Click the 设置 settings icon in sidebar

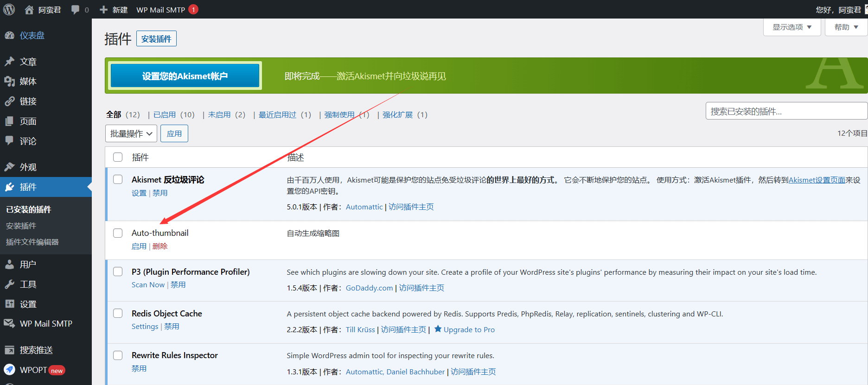(x=9, y=304)
